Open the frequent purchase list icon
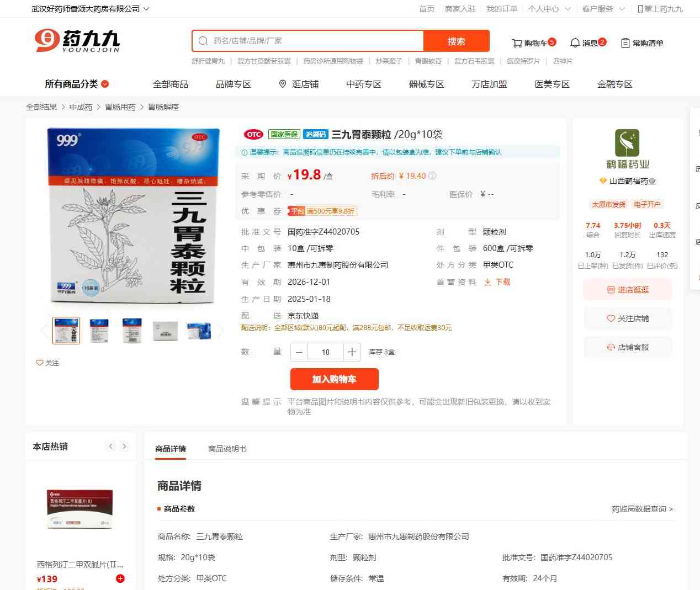 625,43
